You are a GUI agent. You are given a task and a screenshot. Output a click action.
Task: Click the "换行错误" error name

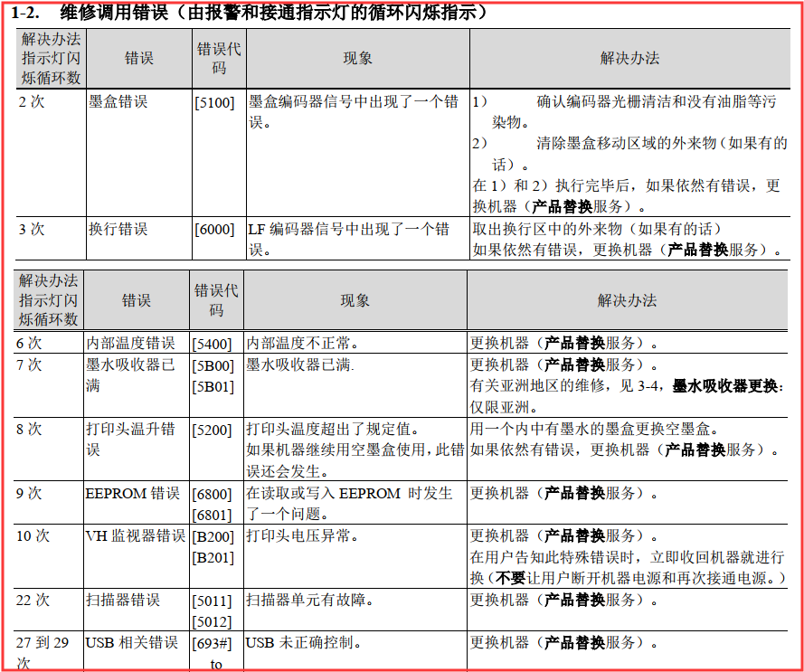coord(118,229)
